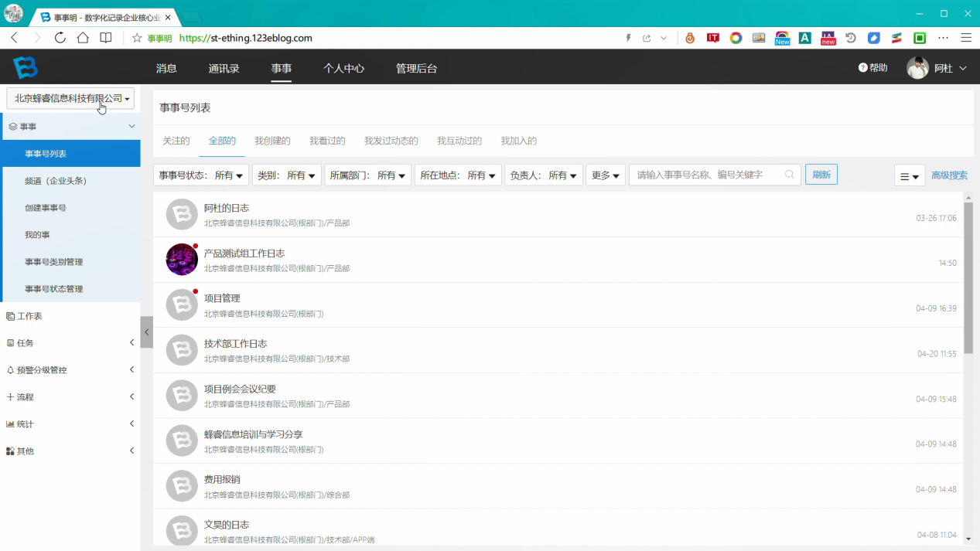Open the 产品测试组工作日志 avatar thumbnail

[182, 260]
